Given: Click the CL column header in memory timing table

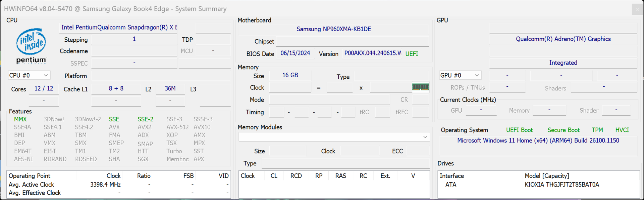Looking at the screenshot, I should coord(274,176).
